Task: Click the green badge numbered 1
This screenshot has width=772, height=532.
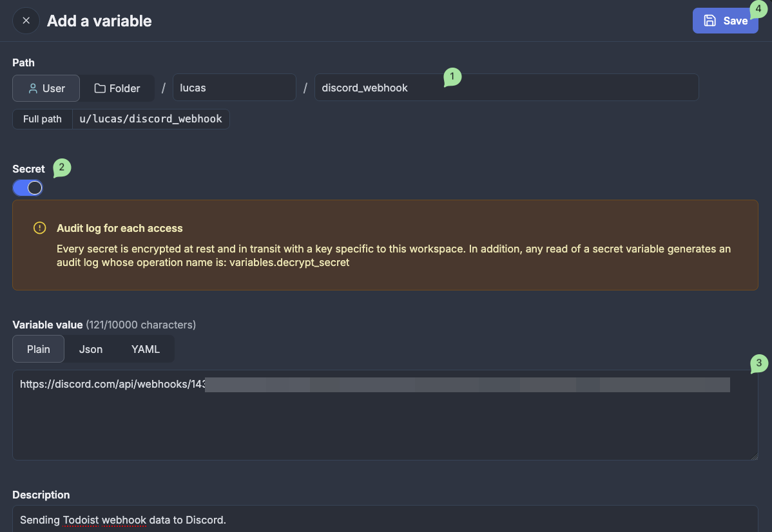Action: point(452,76)
